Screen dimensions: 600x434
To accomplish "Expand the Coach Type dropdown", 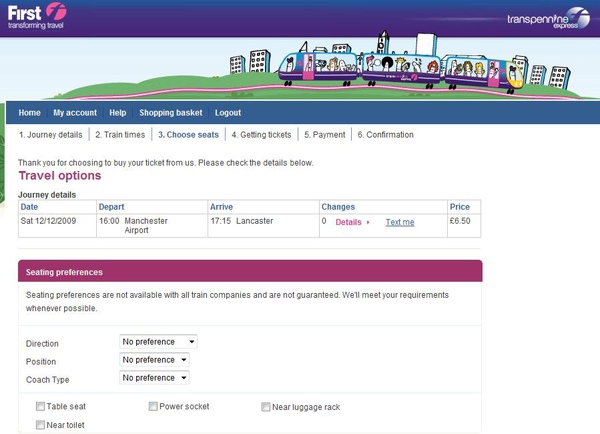I will 154,378.
